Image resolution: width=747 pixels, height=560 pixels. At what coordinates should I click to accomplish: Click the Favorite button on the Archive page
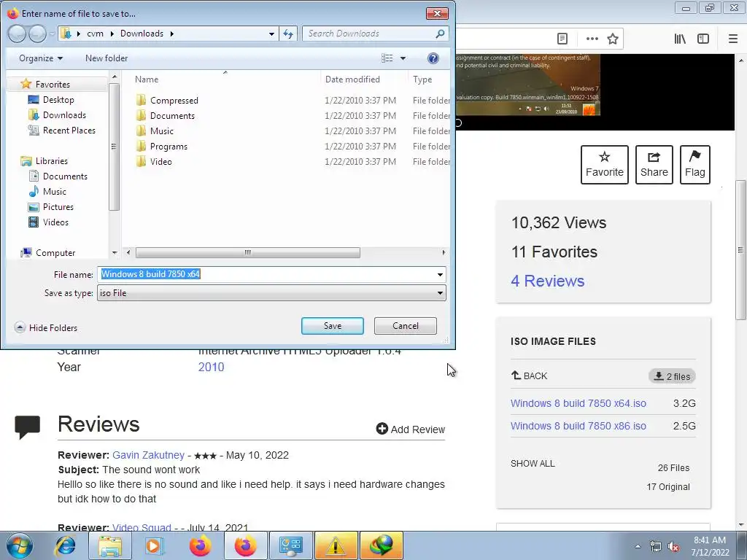pyautogui.click(x=605, y=165)
